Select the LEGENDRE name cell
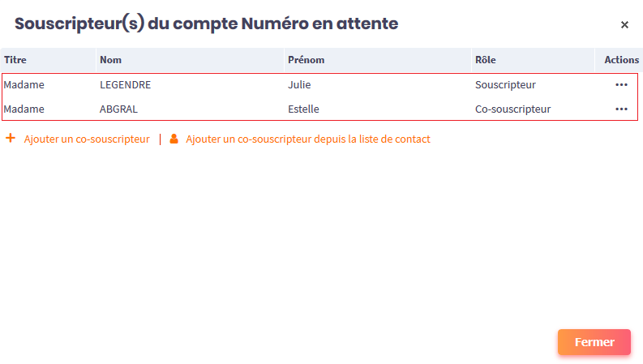This screenshot has height=364, width=643. [126, 84]
